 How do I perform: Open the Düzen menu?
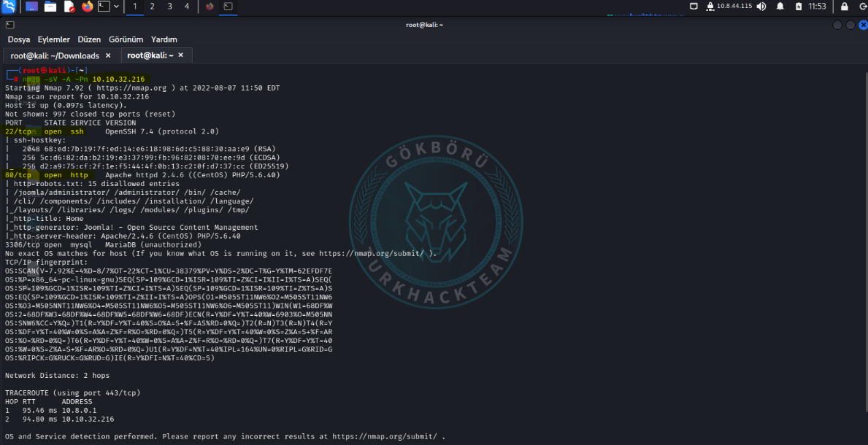tap(89, 40)
